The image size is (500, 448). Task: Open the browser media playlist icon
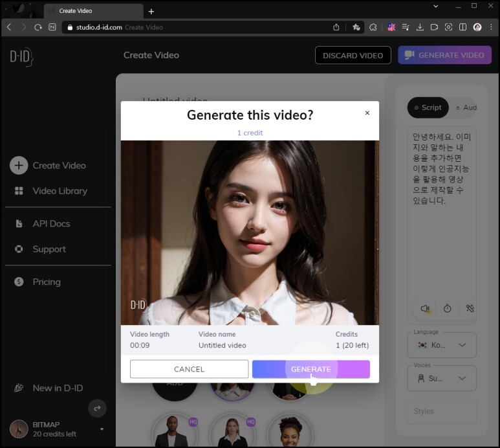click(x=406, y=27)
